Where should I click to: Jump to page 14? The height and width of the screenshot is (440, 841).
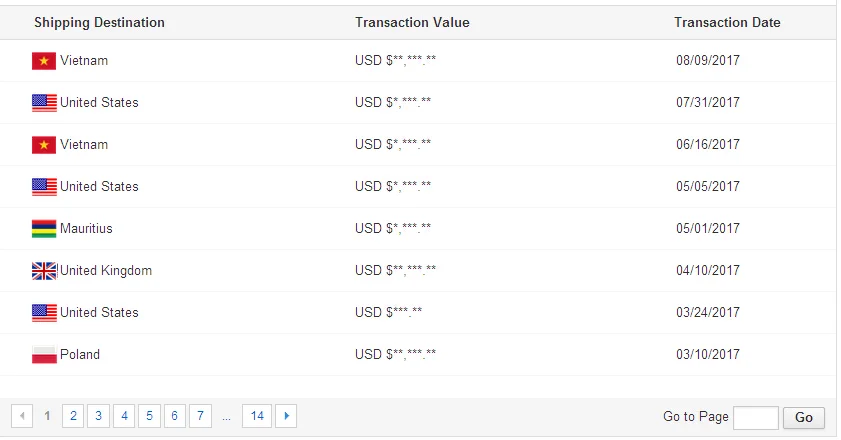click(x=257, y=416)
